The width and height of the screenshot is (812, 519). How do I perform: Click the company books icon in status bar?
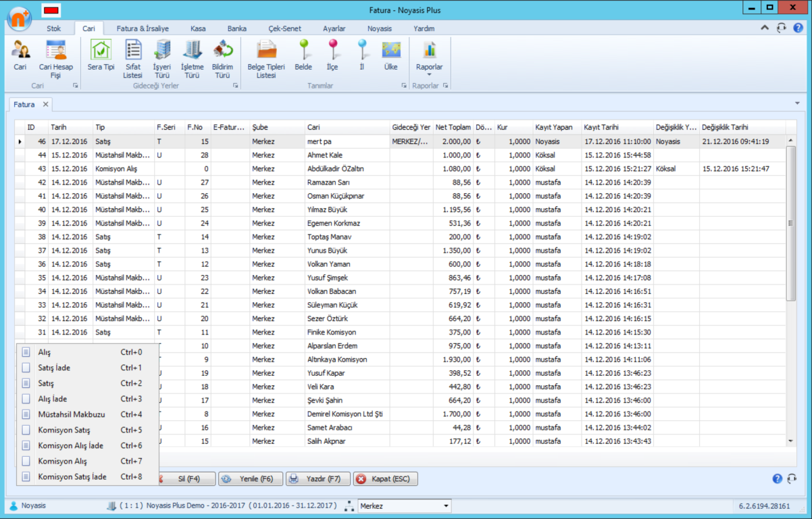coord(111,505)
